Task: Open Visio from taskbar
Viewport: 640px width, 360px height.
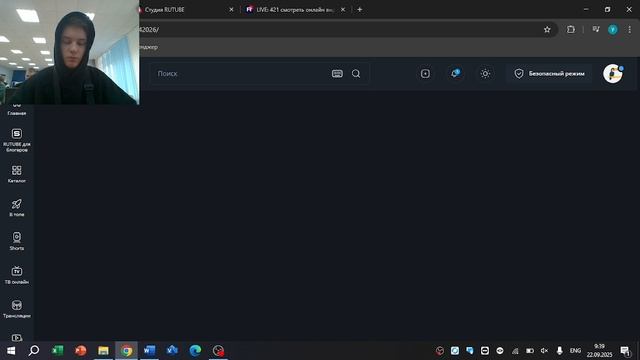Action: coord(172,351)
